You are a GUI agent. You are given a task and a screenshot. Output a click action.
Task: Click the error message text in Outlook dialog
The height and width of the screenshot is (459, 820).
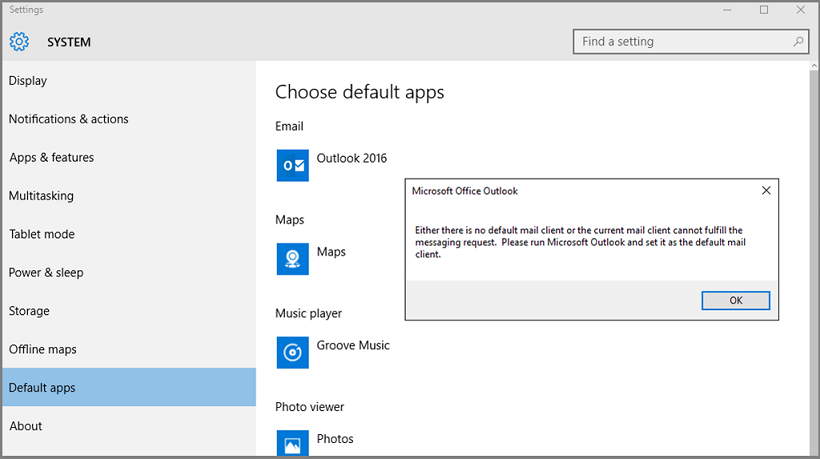(580, 242)
